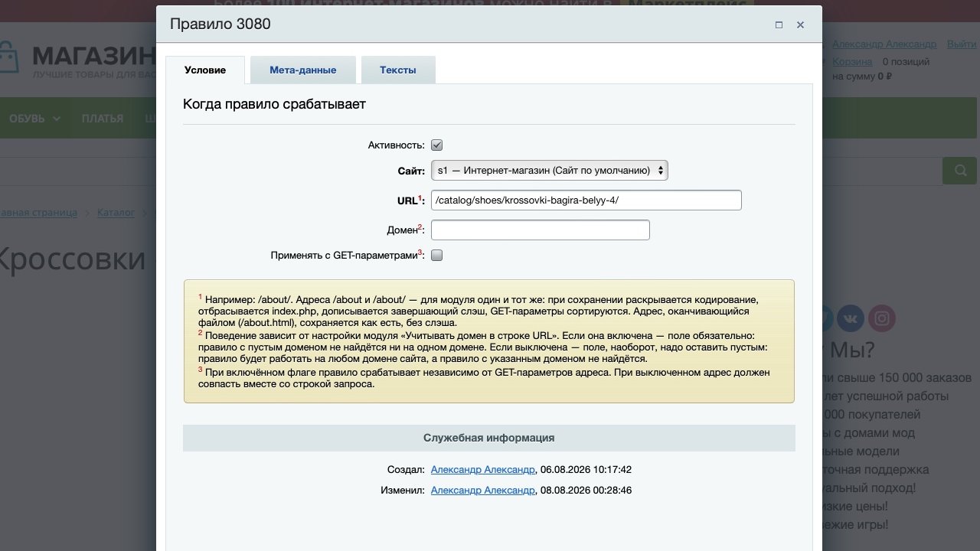Screen dimensions: 980x551
Task: Switch to the Тексты tab
Action: point(398,70)
